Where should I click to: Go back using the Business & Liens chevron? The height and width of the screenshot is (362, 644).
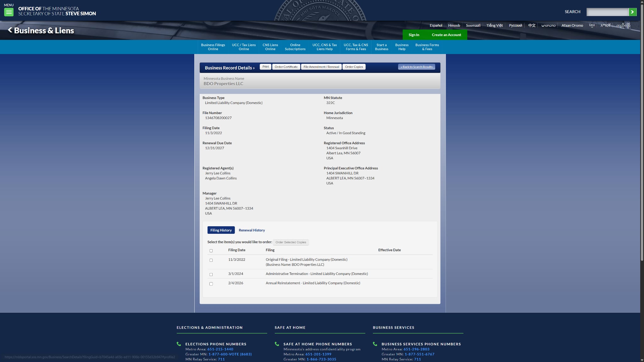click(10, 30)
